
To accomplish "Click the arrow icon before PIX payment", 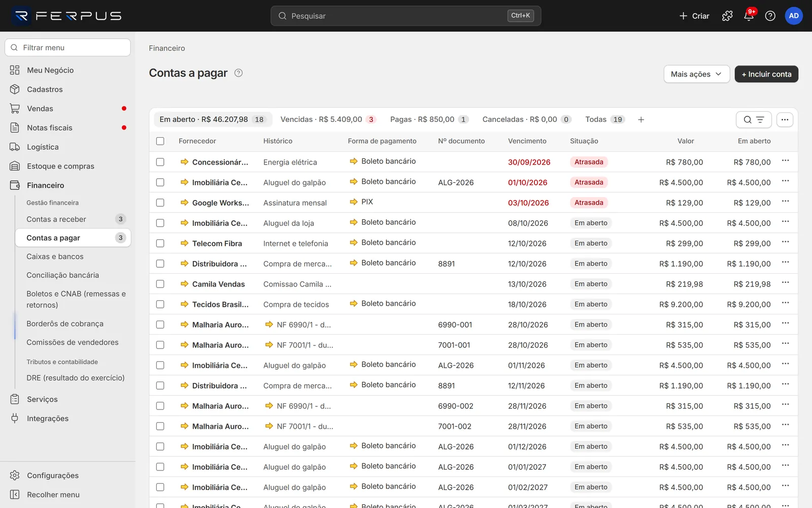I will (353, 202).
